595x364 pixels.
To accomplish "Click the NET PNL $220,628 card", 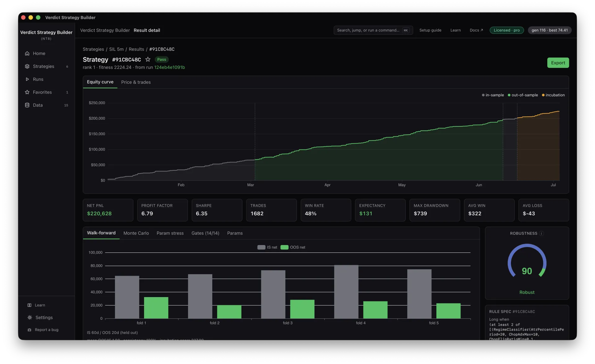I will 108,210.
